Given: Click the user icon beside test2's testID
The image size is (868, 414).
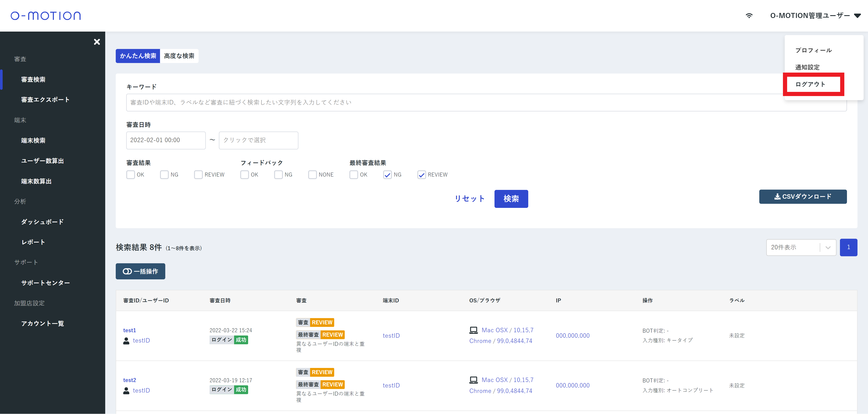Looking at the screenshot, I should pyautogui.click(x=126, y=391).
